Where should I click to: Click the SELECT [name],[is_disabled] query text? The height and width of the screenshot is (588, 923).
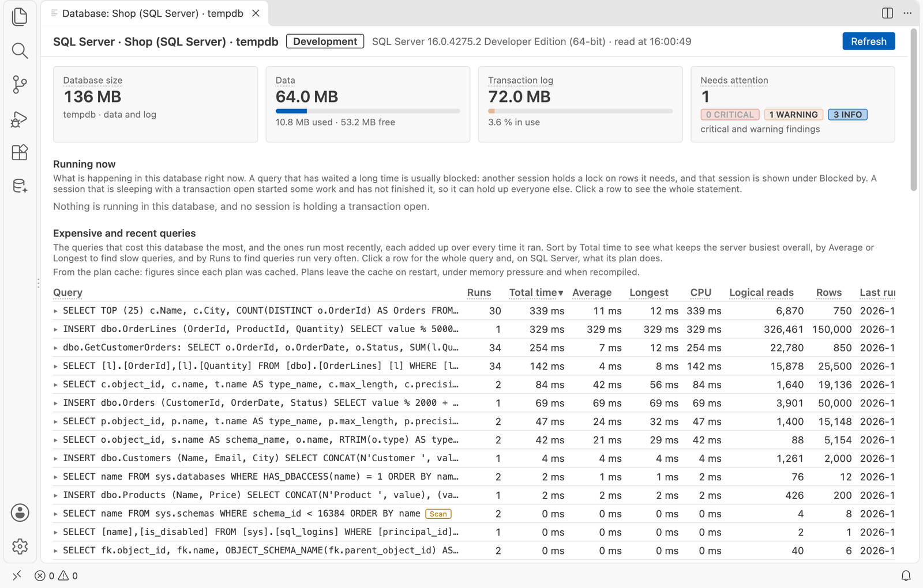click(x=261, y=532)
